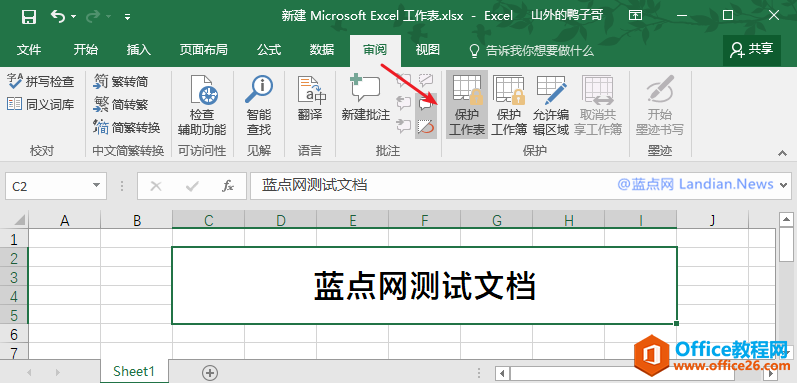797x383 pixels.
Task: Click formula bar text 蓝点网测试文档
Action: click(314, 185)
